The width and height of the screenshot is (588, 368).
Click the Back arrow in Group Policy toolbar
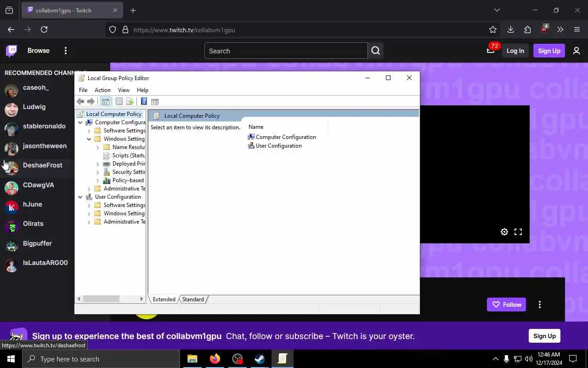[x=80, y=102]
